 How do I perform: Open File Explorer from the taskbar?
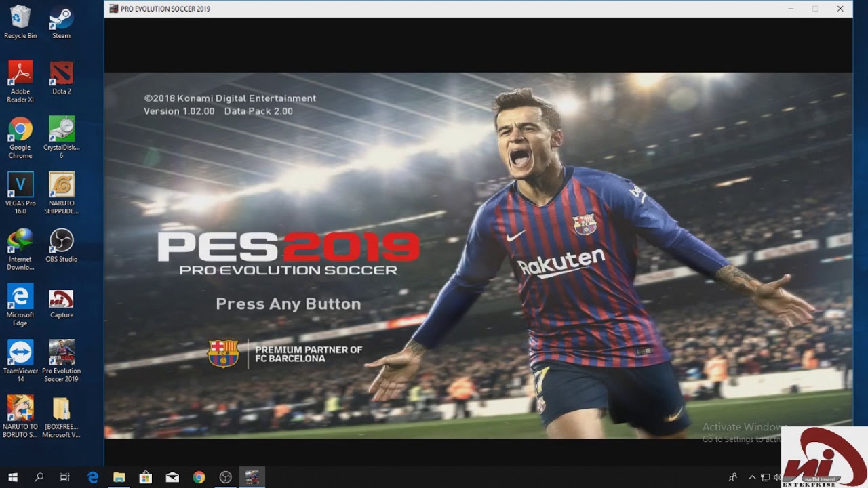(119, 477)
